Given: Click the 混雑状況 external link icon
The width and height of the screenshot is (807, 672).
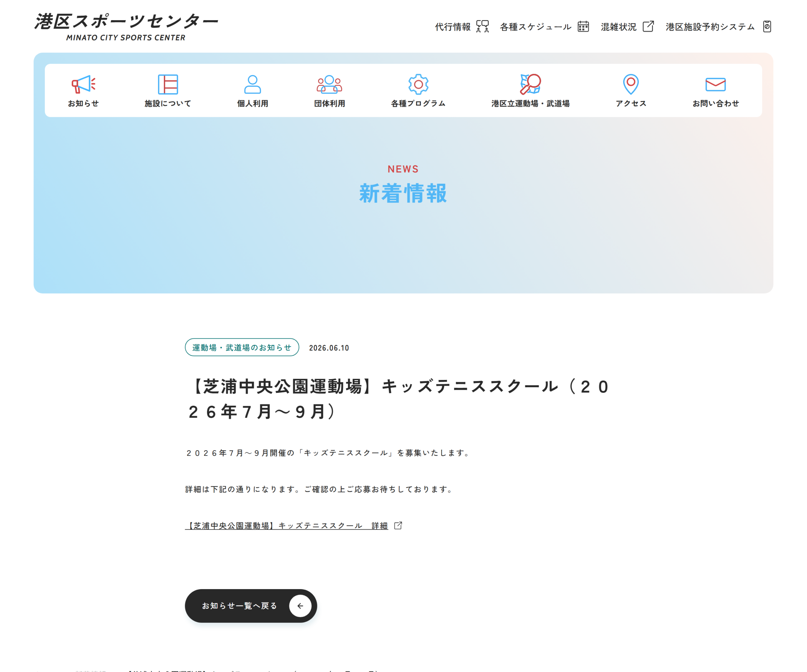Looking at the screenshot, I should [x=648, y=26].
